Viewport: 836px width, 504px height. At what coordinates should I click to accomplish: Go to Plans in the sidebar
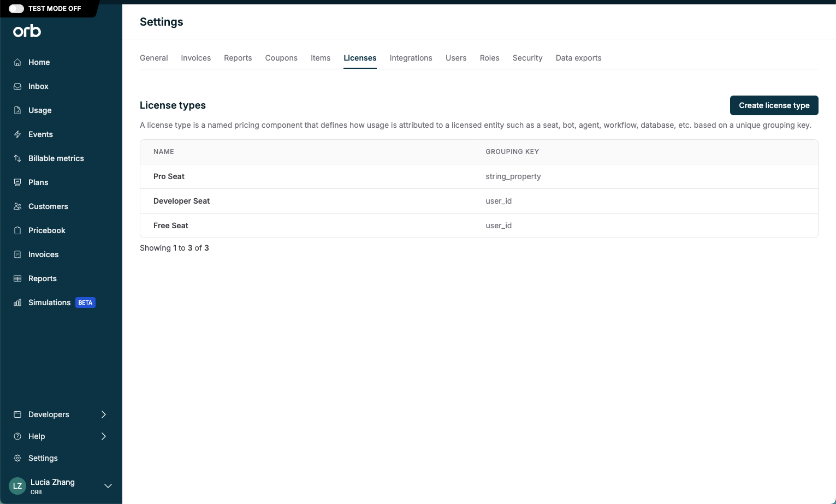click(38, 182)
